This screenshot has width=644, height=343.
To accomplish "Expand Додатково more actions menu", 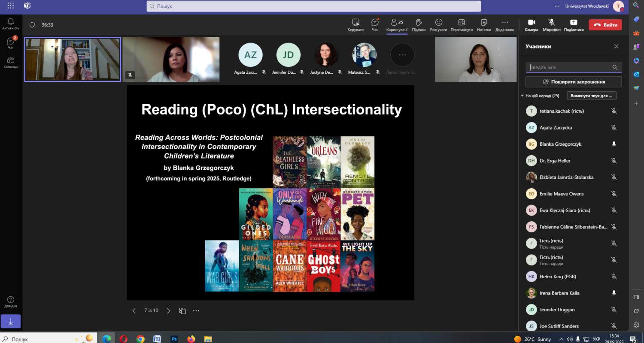I will (504, 25).
